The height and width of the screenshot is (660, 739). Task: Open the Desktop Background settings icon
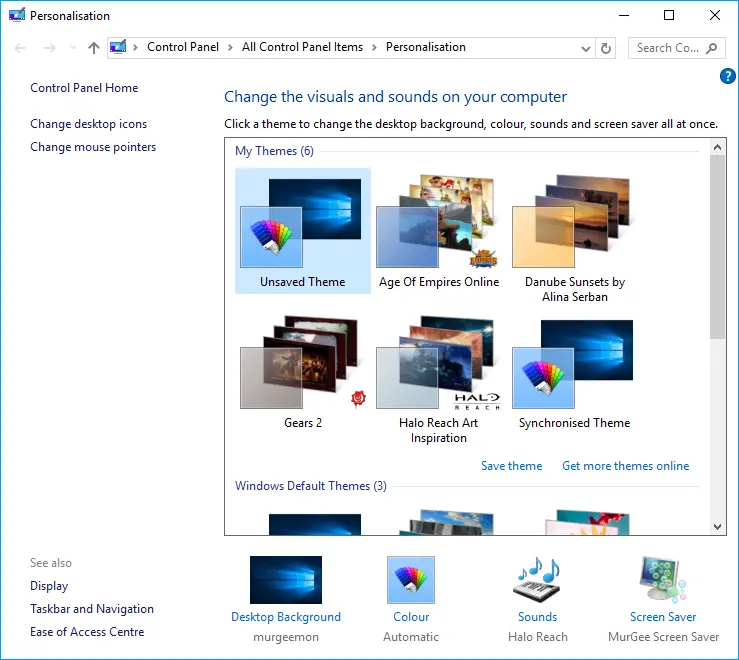pos(285,580)
